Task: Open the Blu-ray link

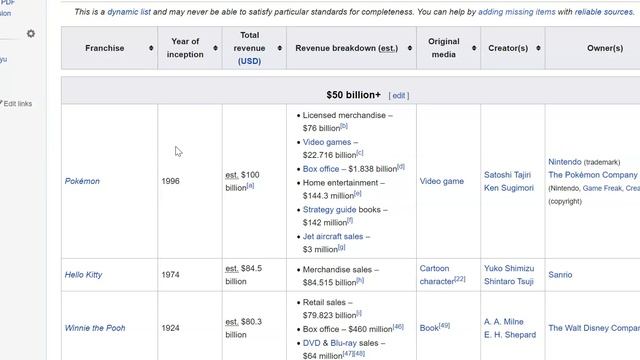Action: pyautogui.click(x=343, y=343)
